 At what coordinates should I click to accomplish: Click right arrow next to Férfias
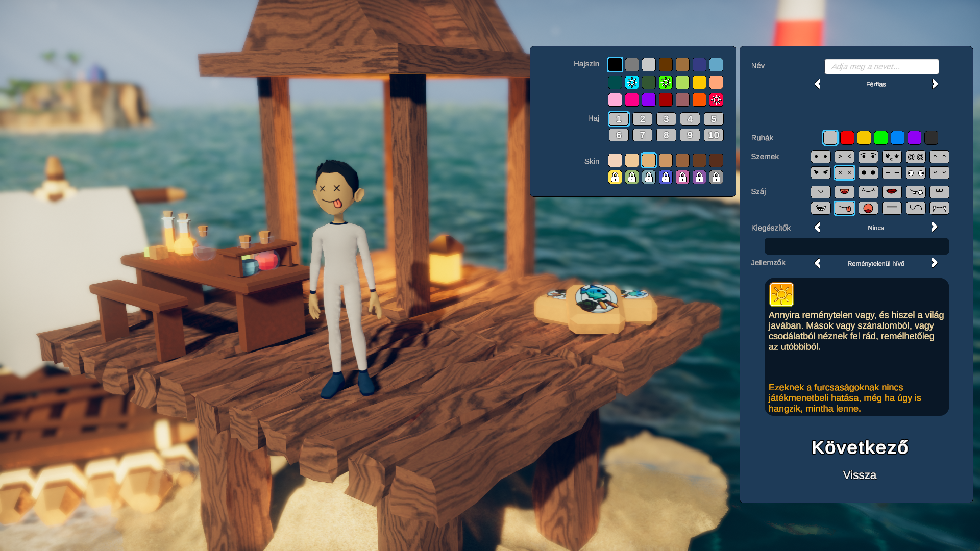pos(935,84)
